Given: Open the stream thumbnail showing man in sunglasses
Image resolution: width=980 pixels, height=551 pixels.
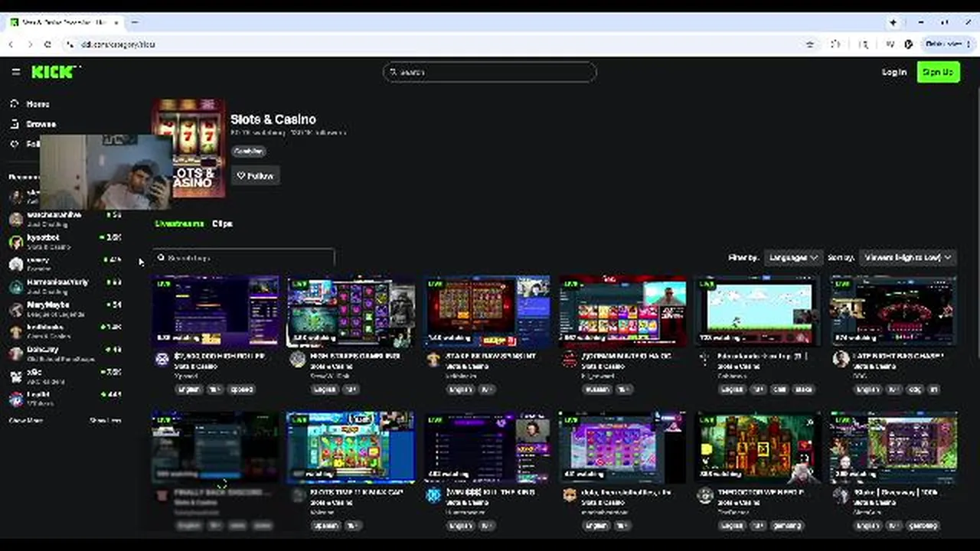Looking at the screenshot, I should 622,311.
